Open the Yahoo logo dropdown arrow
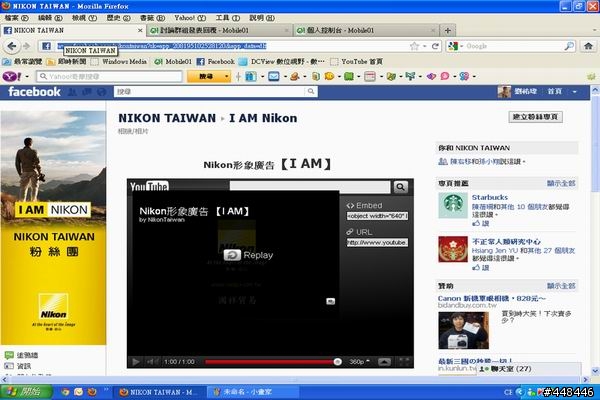 pos(27,77)
